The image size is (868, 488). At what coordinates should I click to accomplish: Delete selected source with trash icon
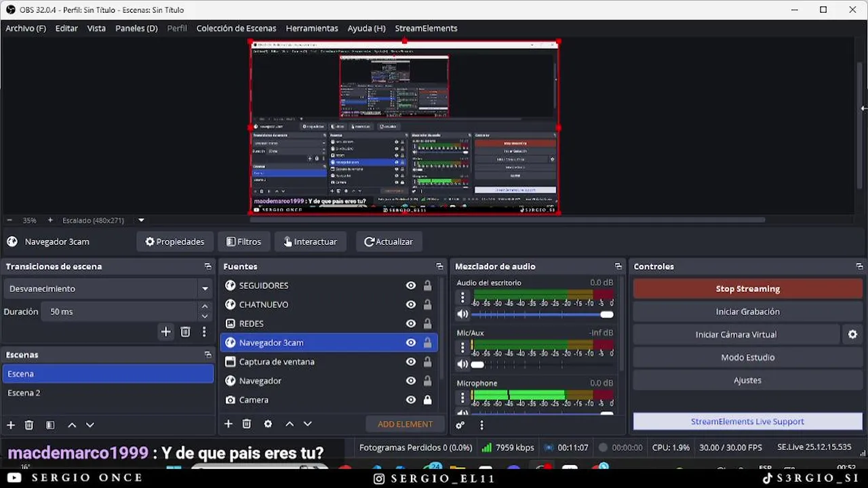pyautogui.click(x=247, y=424)
